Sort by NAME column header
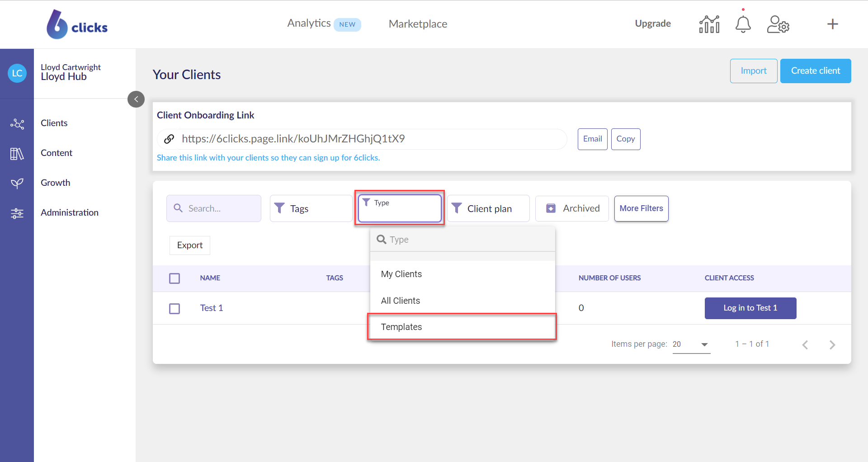 210,278
